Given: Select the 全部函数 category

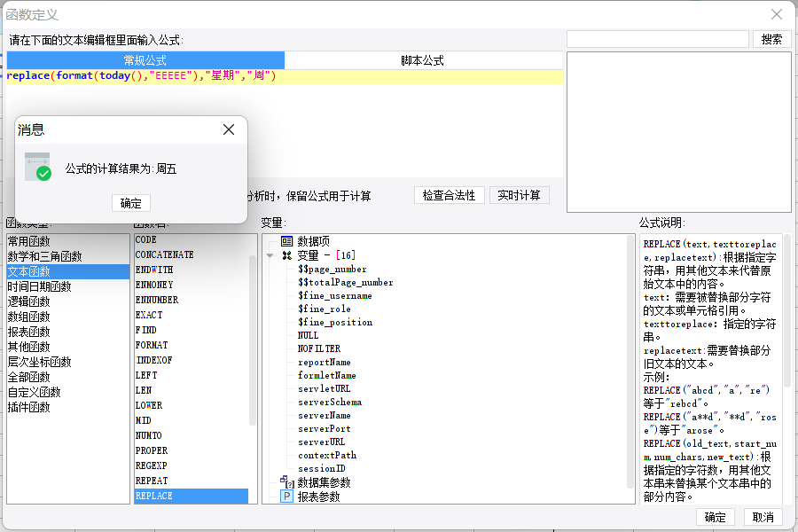Looking at the screenshot, I should pyautogui.click(x=68, y=377).
